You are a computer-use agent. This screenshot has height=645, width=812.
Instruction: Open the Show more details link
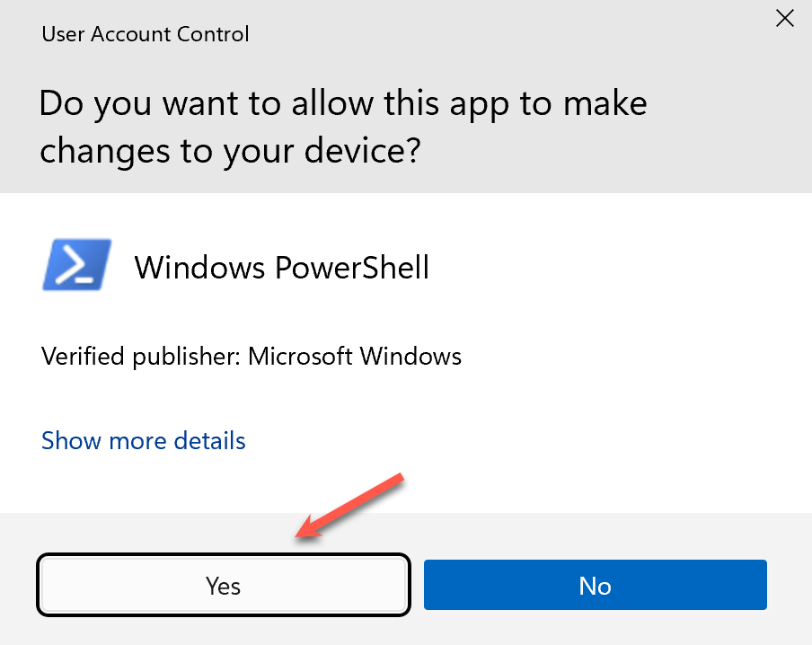pos(144,441)
